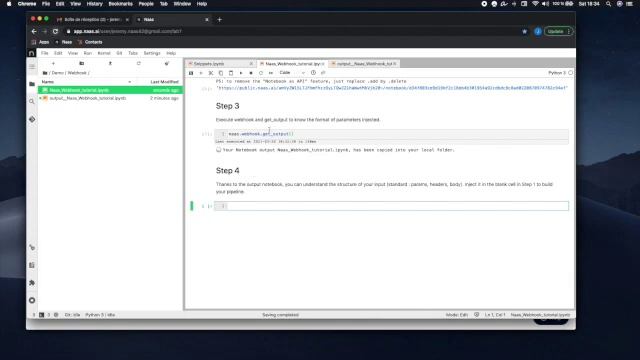Save the notebook with the toolbar save icon

pos(191,73)
